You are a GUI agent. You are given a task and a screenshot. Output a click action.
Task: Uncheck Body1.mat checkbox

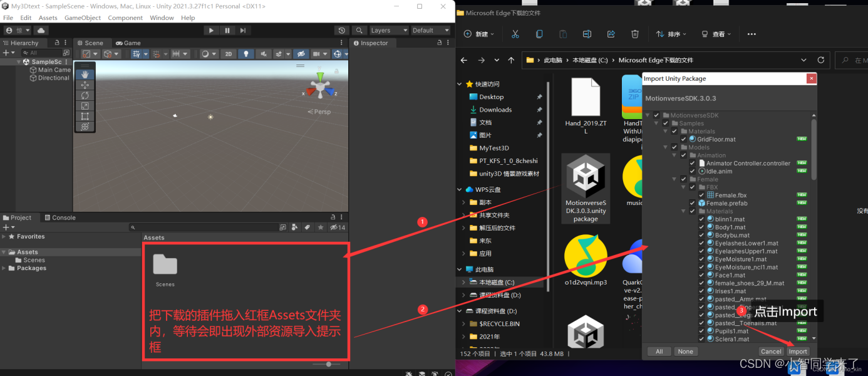pos(701,227)
